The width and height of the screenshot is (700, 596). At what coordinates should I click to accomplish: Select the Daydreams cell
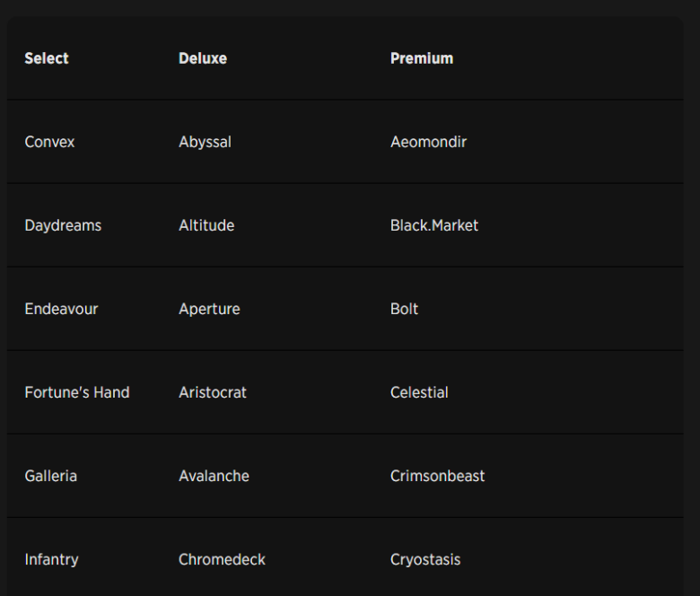[63, 225]
